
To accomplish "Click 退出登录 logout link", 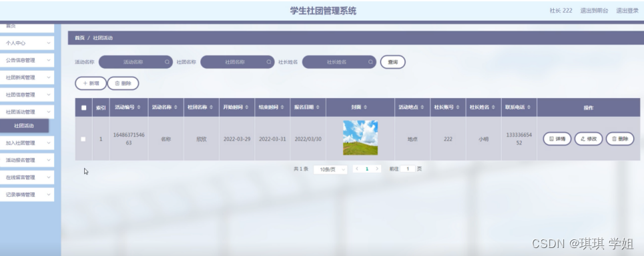I will (x=627, y=11).
